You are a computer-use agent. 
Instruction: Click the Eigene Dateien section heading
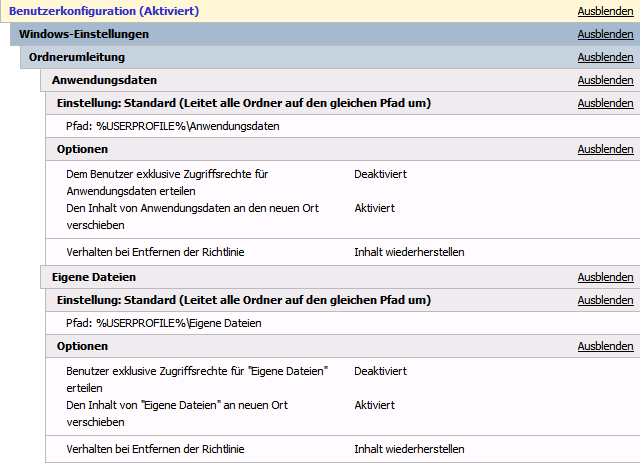point(93,277)
